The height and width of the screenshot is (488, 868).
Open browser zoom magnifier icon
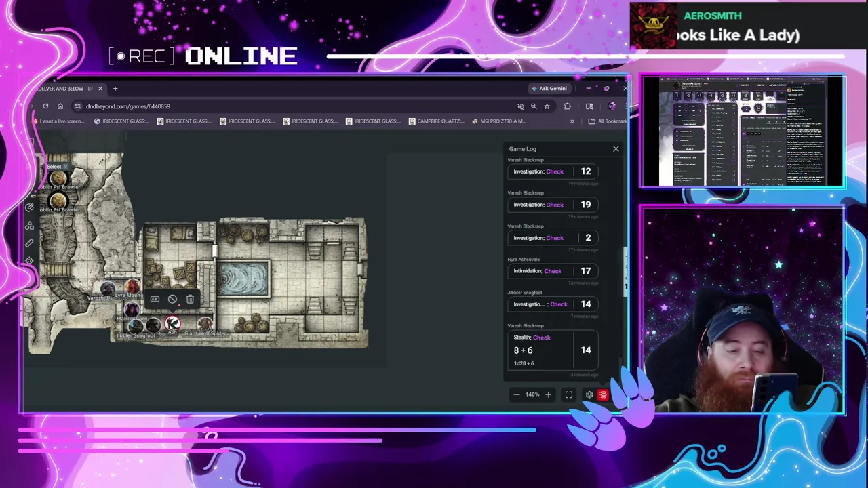point(534,106)
